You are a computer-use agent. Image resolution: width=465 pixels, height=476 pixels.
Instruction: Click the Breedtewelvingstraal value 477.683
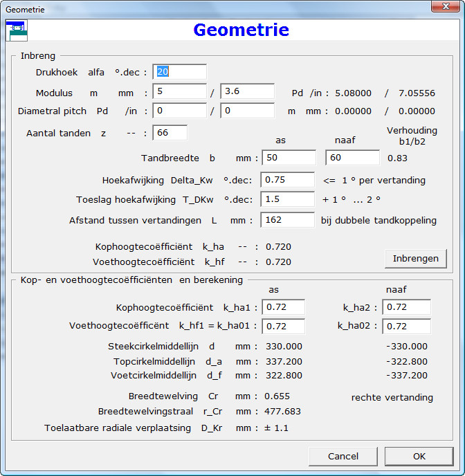click(x=282, y=412)
